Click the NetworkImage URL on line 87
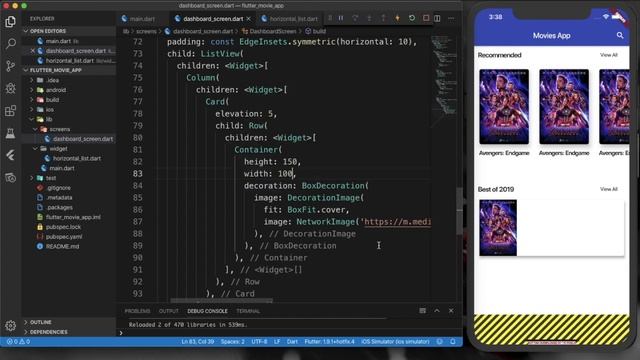640x360 pixels. [397, 222]
